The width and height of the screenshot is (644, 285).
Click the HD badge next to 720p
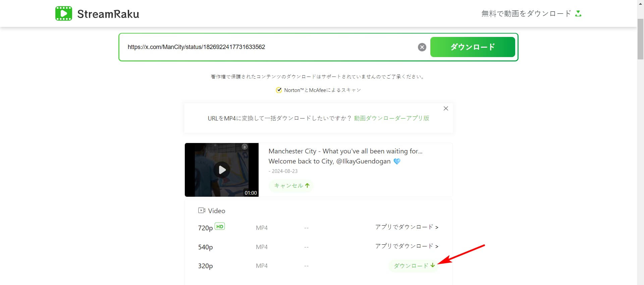[x=220, y=226]
